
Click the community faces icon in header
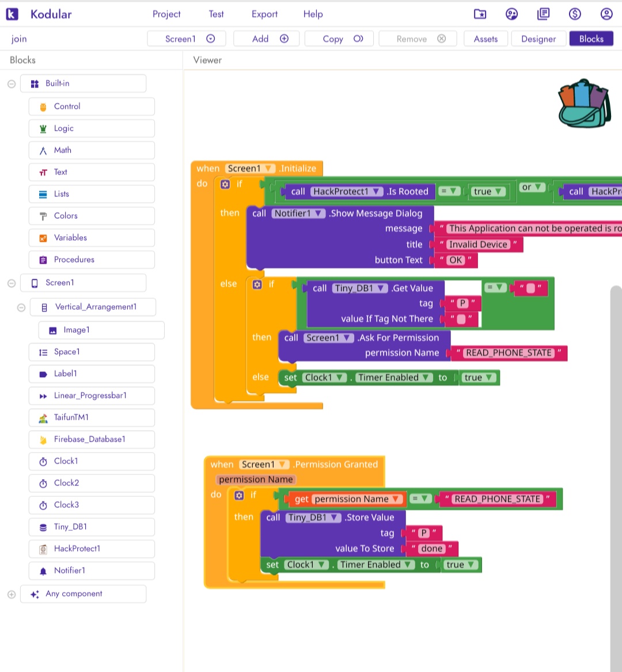pos(511,14)
